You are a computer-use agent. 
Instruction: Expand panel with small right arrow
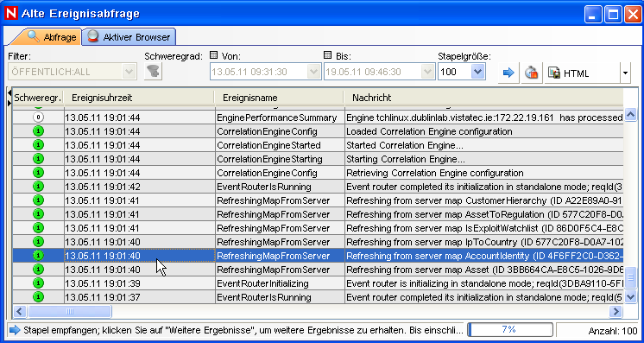tap(9, 103)
